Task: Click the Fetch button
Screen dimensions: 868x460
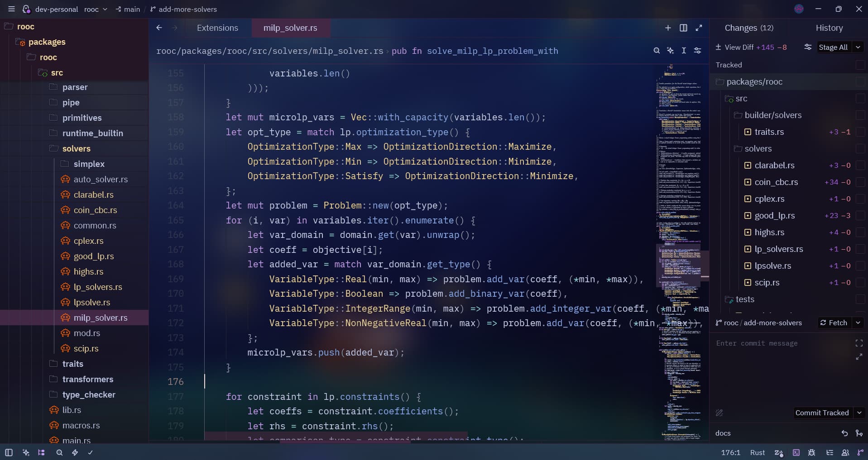Action: point(834,322)
